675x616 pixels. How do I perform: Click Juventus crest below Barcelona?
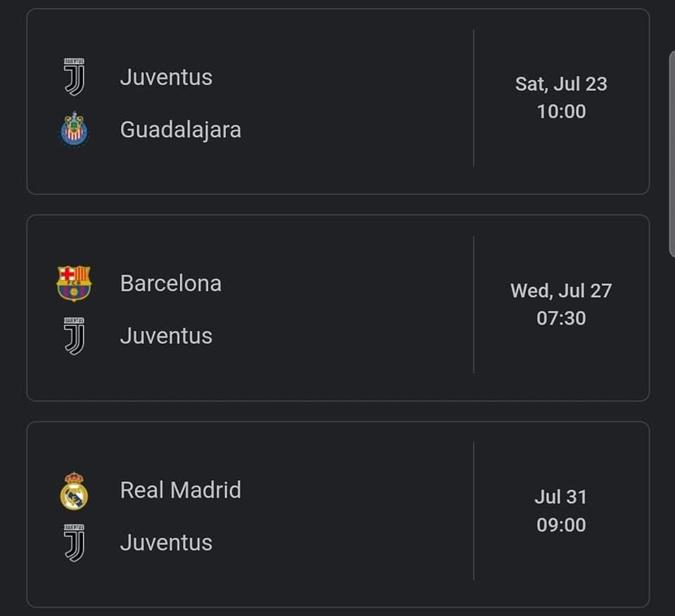point(74,335)
